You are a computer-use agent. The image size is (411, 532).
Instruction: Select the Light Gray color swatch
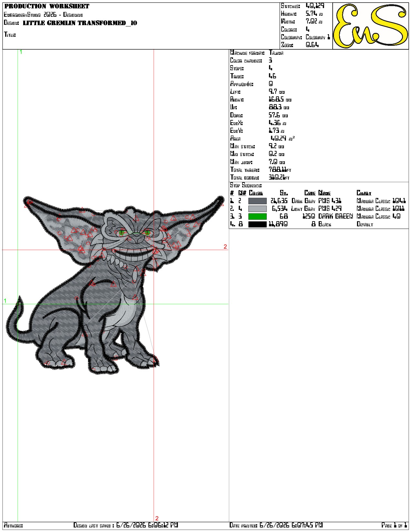click(257, 209)
